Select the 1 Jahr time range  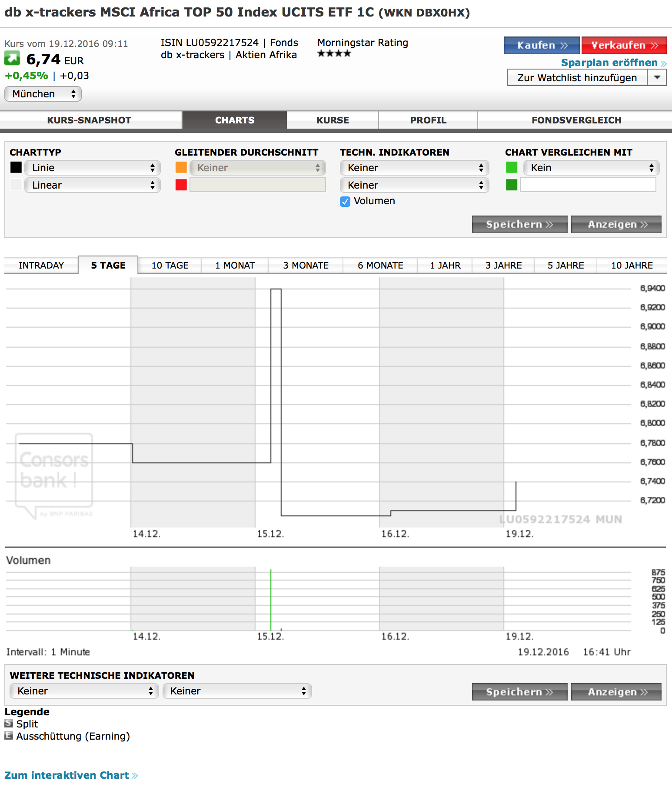pos(445,266)
